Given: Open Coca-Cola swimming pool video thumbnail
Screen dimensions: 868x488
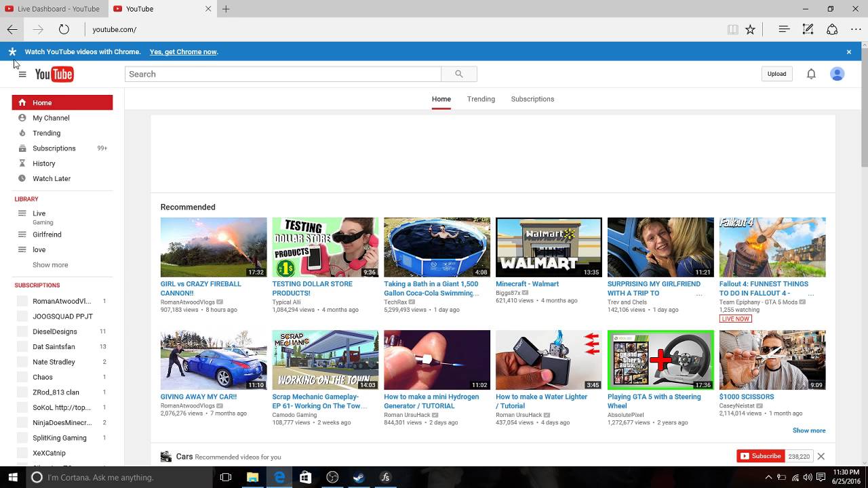Looking at the screenshot, I should coord(437,247).
